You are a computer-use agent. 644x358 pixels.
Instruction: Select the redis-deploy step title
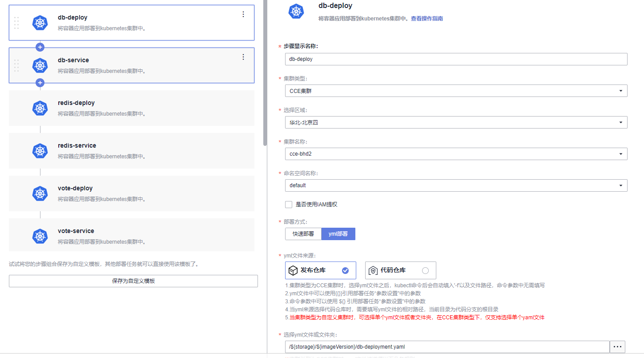click(x=76, y=103)
